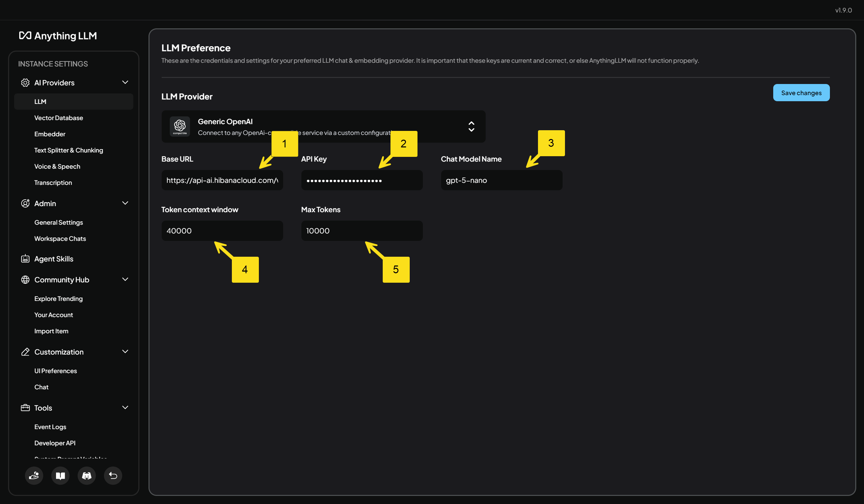
Task: Click the Community Hub label
Action: click(62, 280)
